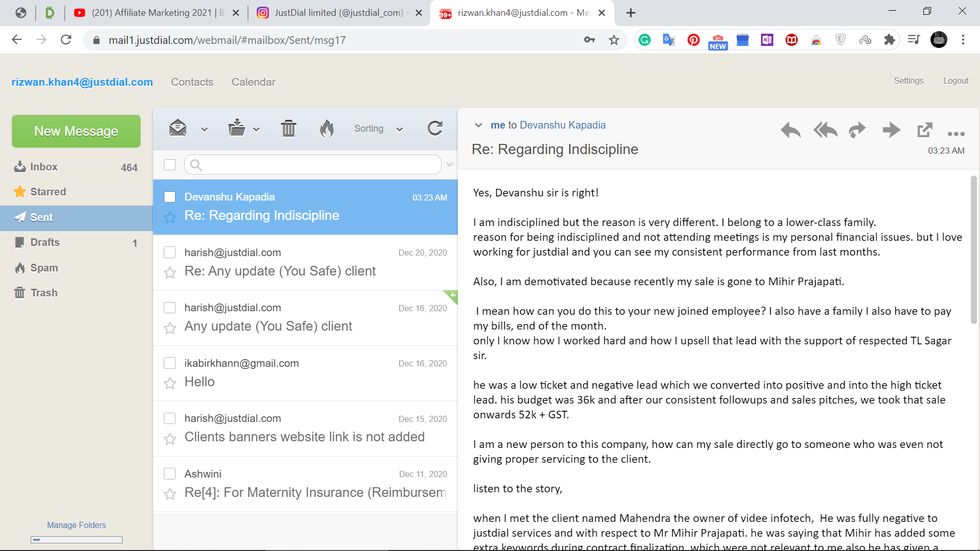Image resolution: width=980 pixels, height=551 pixels.
Task: Open the move-to-folder dropdown arrow
Action: pos(256,130)
